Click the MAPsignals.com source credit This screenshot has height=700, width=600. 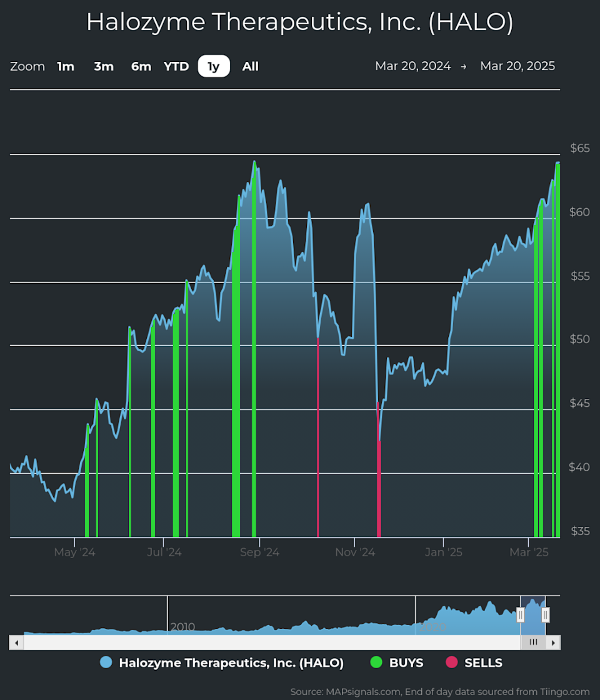(x=440, y=691)
